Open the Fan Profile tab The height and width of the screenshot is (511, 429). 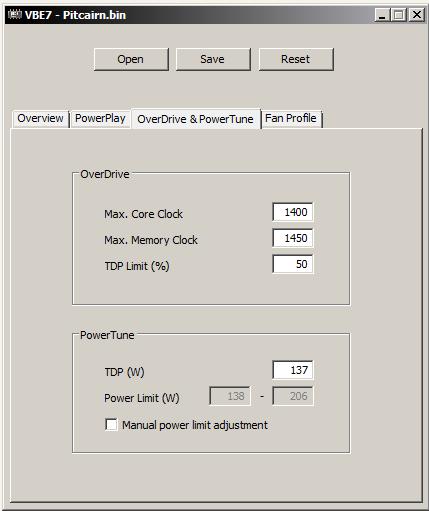click(x=291, y=119)
